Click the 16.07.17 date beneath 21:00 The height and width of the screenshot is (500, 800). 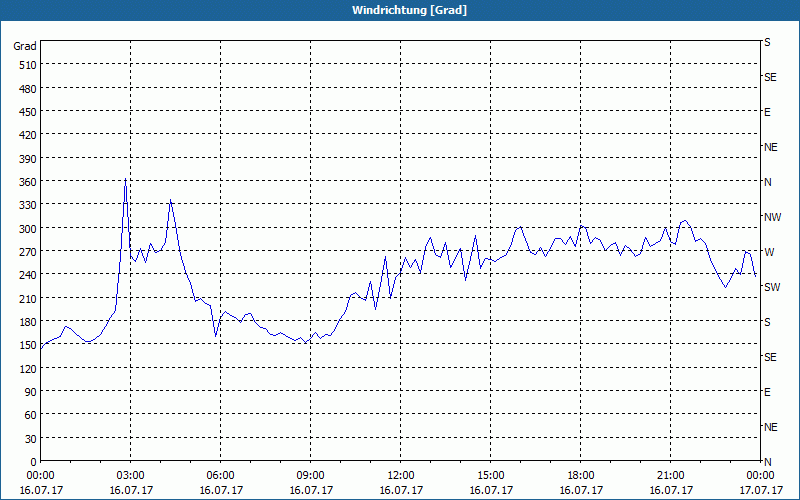click(671, 490)
